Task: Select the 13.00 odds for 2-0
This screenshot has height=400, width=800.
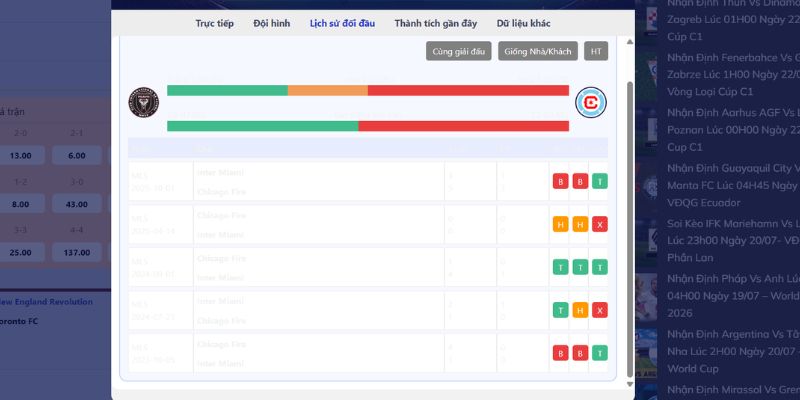Action: tap(20, 156)
